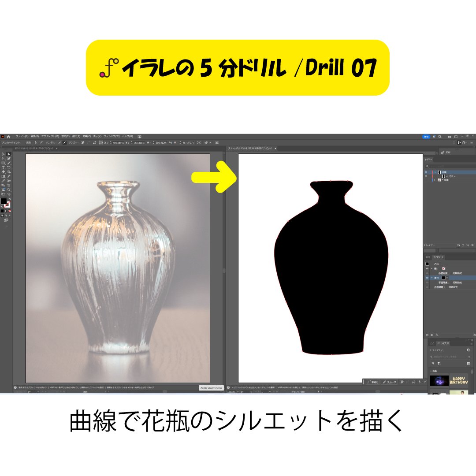
Task: Select the Gradient tool
Action: tap(4, 176)
